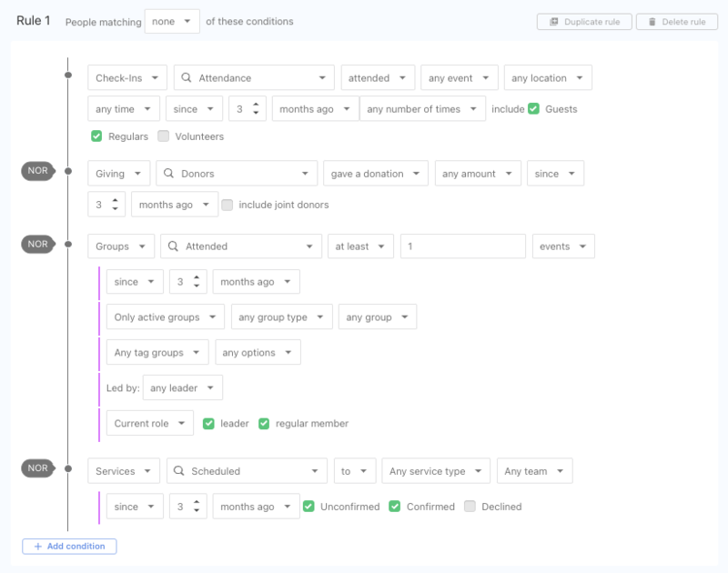Click the search icon in the Attended field
Image resolution: width=728 pixels, height=573 pixels.
tap(171, 246)
